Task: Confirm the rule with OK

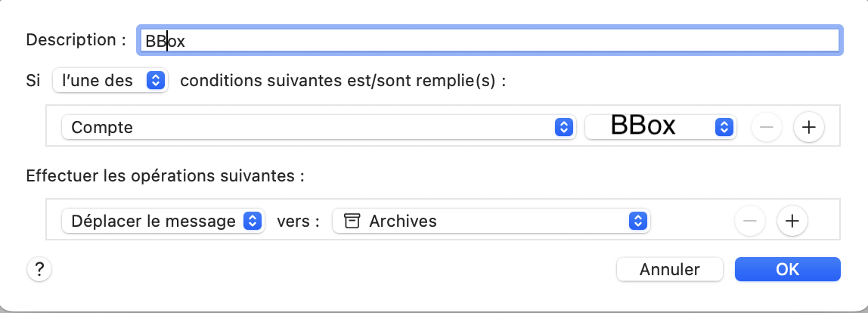Action: 787,269
